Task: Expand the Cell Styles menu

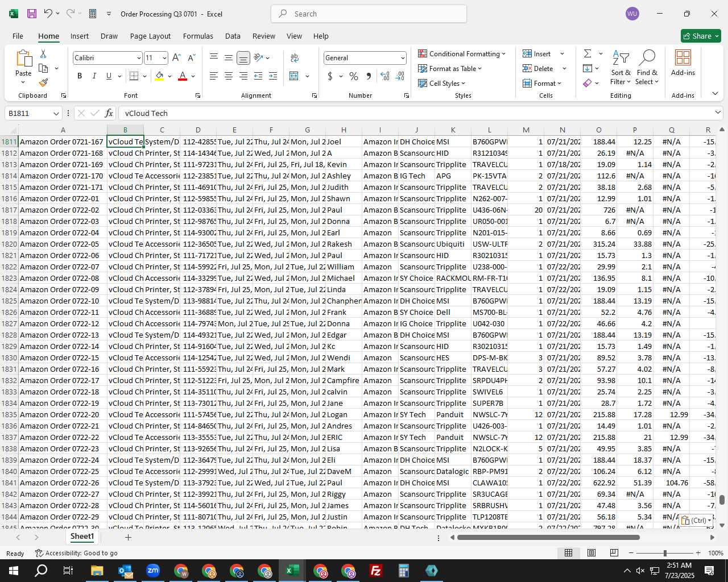Action: [x=442, y=83]
